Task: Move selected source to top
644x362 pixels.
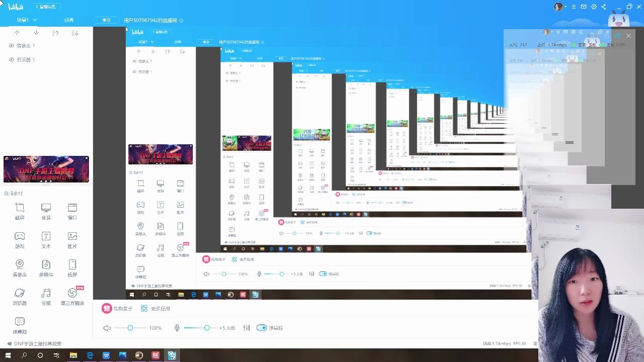Action: click(55, 33)
